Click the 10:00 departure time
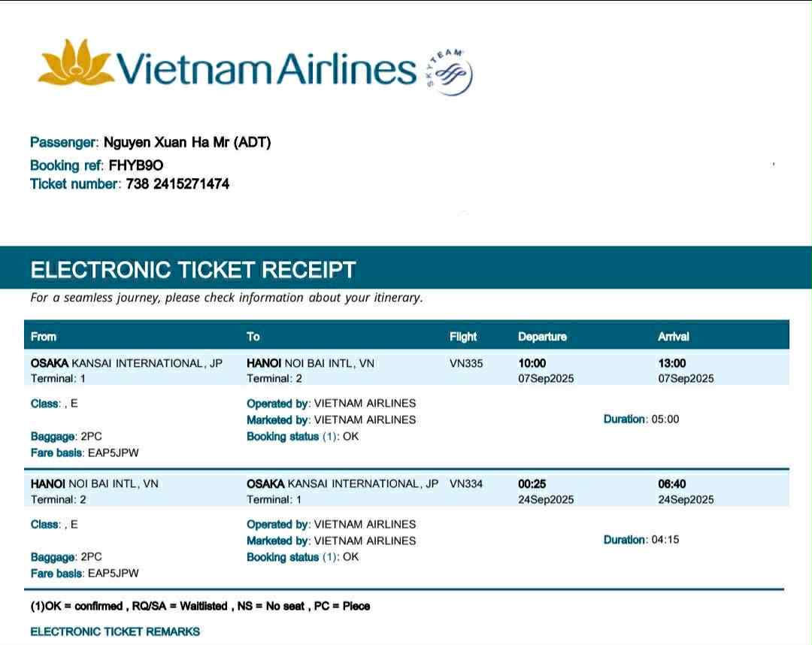812x645 pixels. (x=532, y=364)
